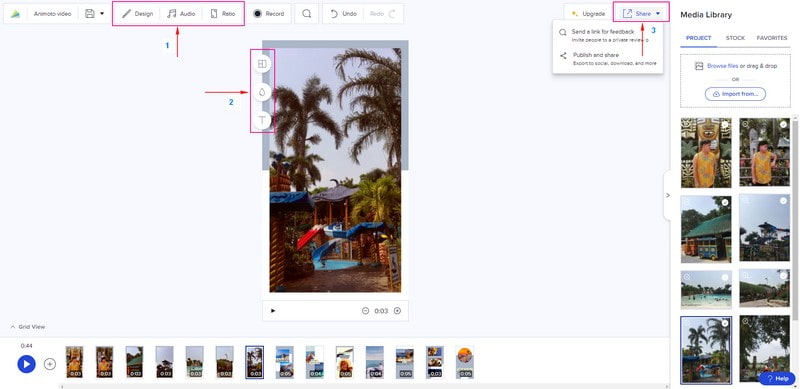
Task: Click the timeline horizontal scrollbar
Action: pyautogui.click(x=365, y=386)
